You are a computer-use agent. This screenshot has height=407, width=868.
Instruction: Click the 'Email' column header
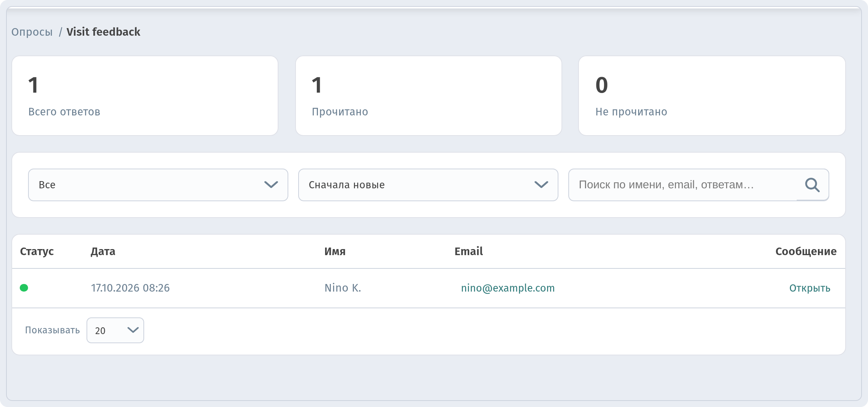pos(469,251)
